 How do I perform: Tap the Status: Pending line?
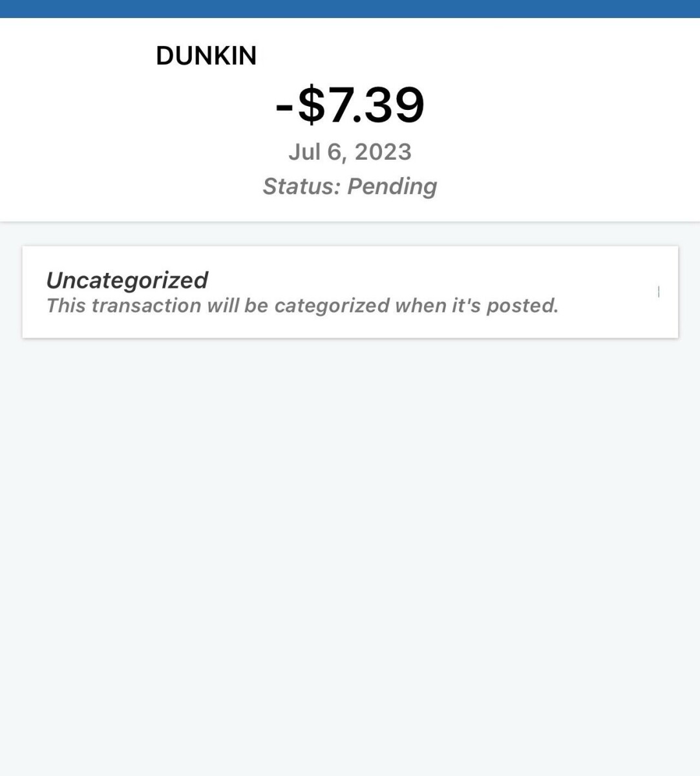coord(350,186)
